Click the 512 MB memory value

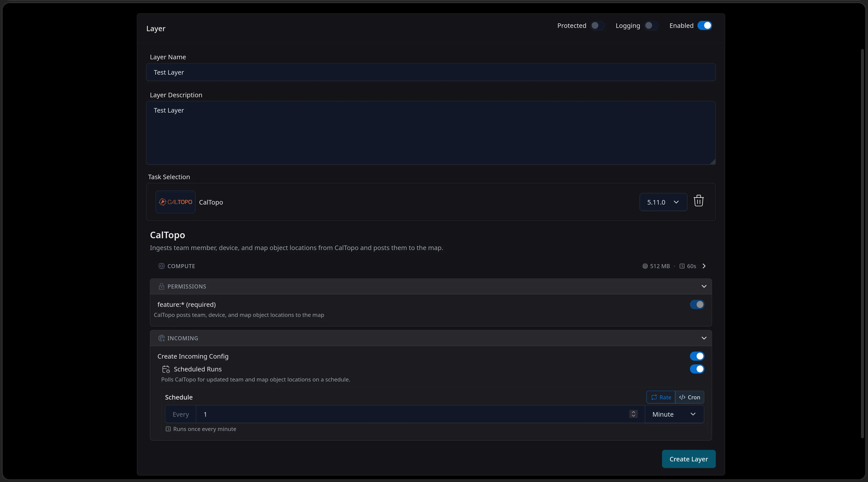tap(660, 266)
